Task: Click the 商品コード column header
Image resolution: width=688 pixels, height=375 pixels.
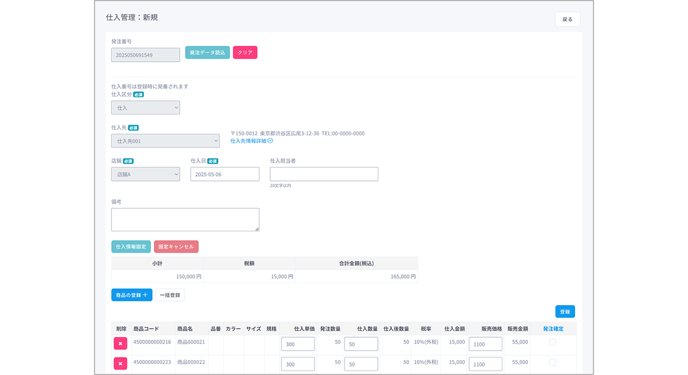Action: coord(146,329)
